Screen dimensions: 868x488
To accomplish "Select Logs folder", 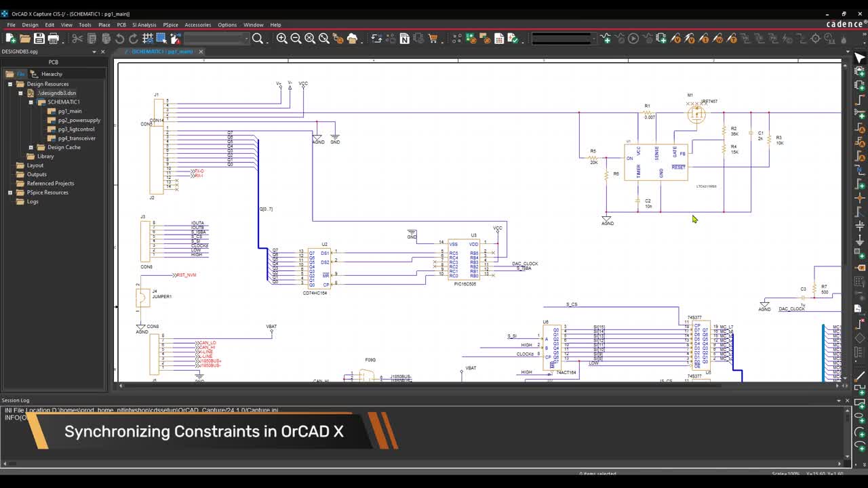I will tap(33, 201).
